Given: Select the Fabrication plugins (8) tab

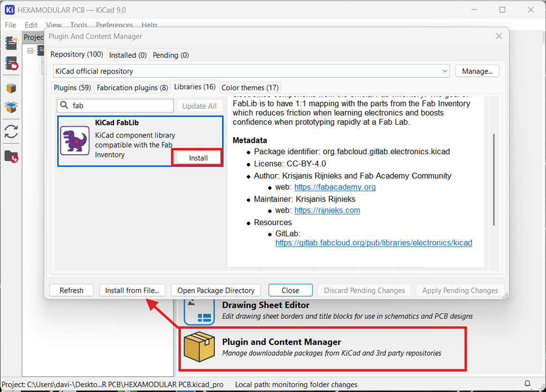Looking at the screenshot, I should 132,88.
